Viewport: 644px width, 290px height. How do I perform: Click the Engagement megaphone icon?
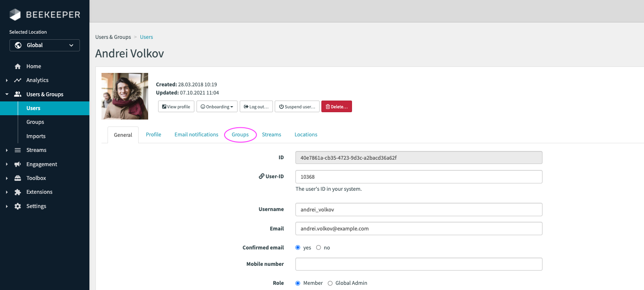tap(18, 164)
